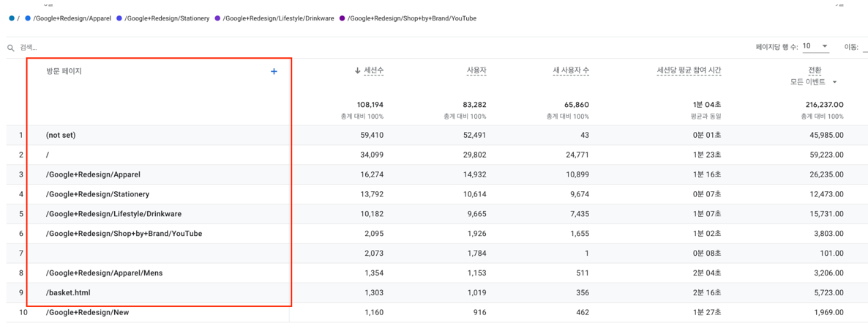Click the sort arrow beside 세션수
868x329 pixels.
358,71
